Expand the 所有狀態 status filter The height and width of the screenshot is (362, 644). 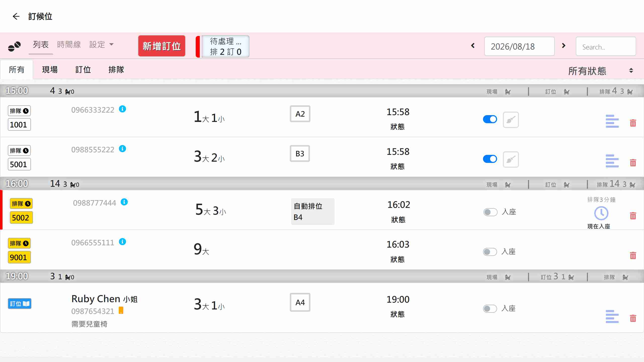coord(600,71)
